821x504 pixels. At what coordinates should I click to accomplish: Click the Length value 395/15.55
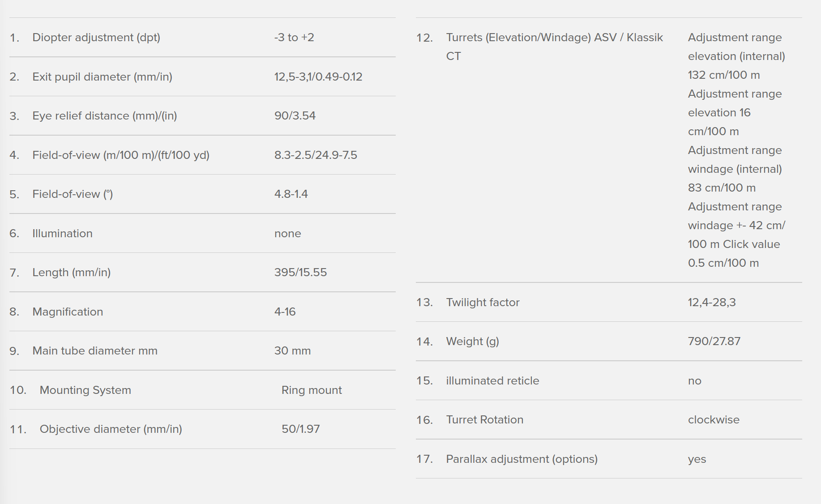coord(300,273)
